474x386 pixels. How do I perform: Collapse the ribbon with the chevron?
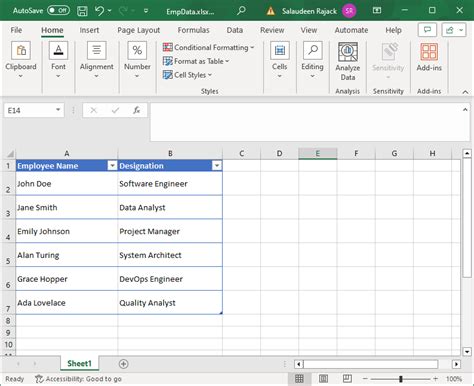465,92
